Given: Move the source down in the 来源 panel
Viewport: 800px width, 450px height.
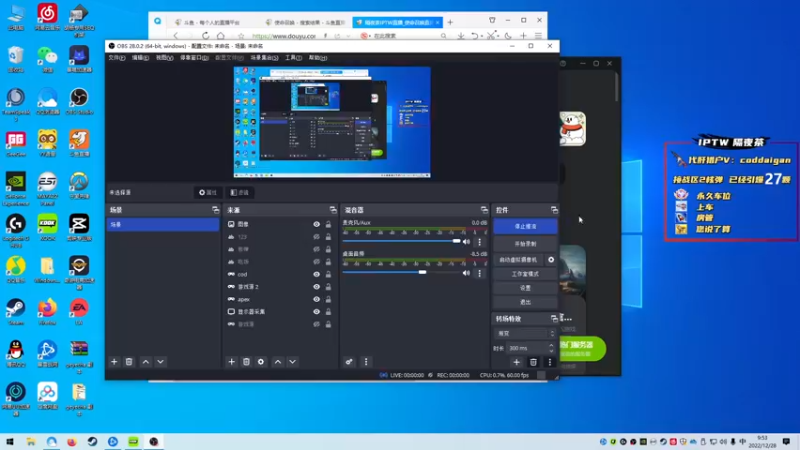Looking at the screenshot, I should tap(293, 362).
